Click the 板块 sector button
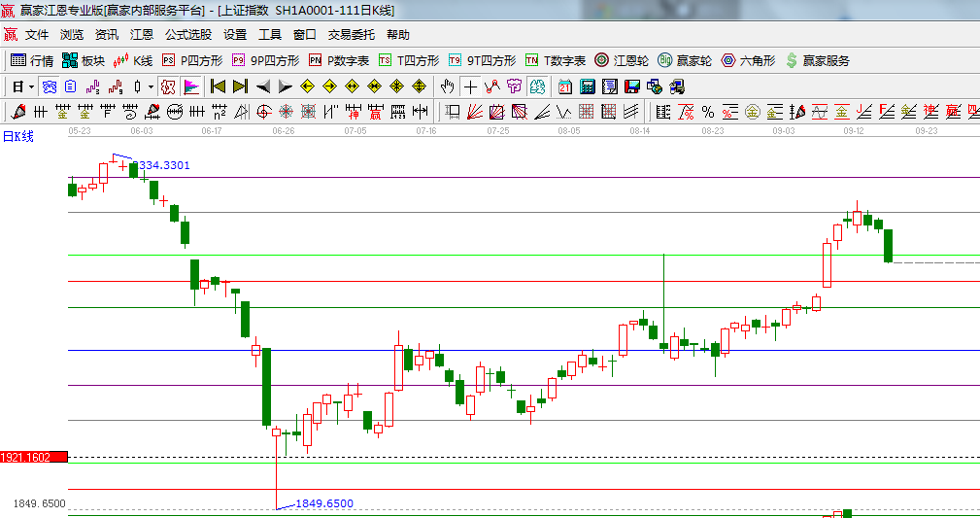 tap(84, 60)
